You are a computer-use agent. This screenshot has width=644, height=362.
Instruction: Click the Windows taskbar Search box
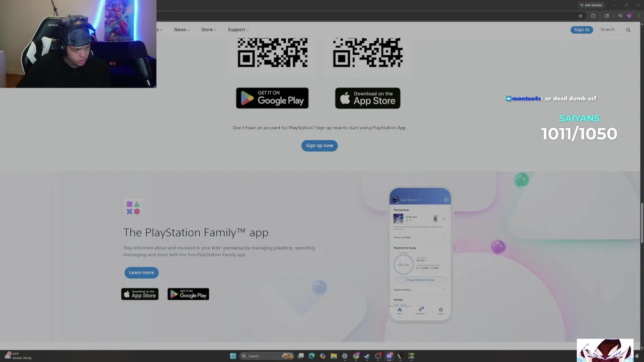(267, 356)
